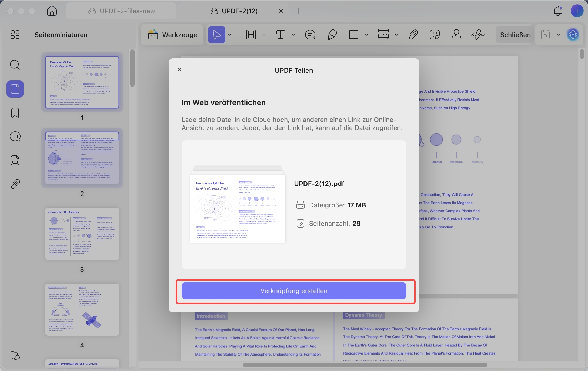Click the Im Web veröffentlichen heading

(x=223, y=102)
